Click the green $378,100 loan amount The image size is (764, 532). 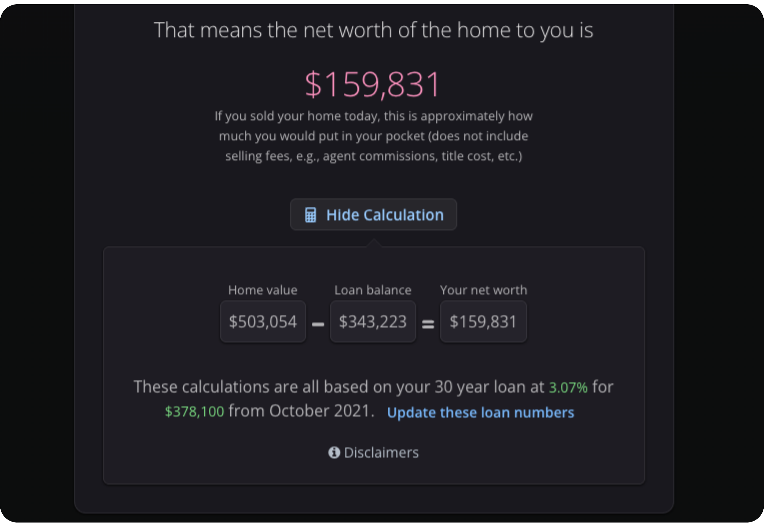pos(195,412)
